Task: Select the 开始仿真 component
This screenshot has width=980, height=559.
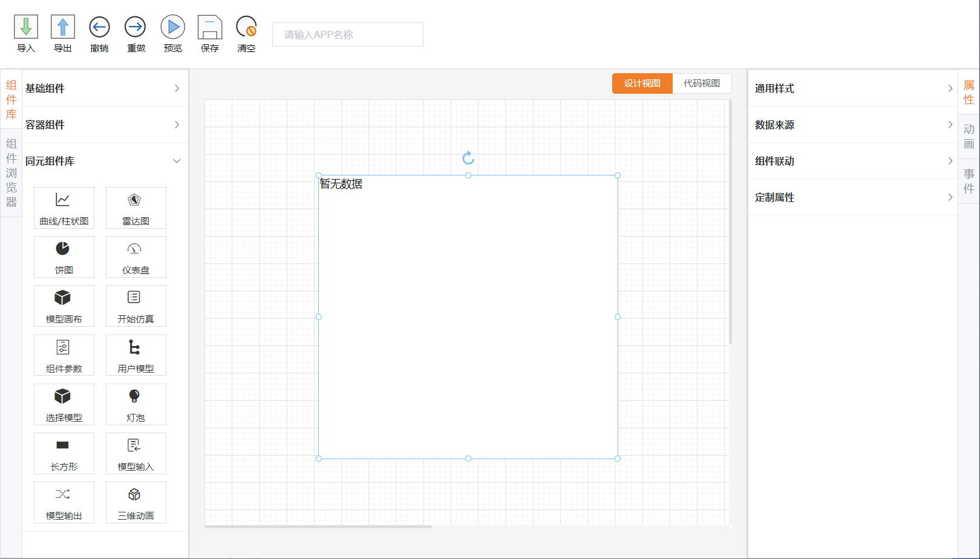Action: click(x=136, y=306)
